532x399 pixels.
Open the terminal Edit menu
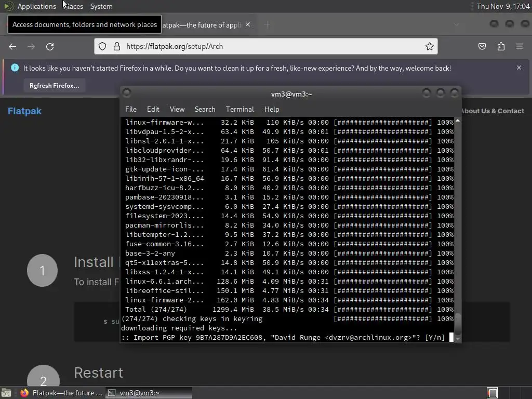[x=153, y=109]
